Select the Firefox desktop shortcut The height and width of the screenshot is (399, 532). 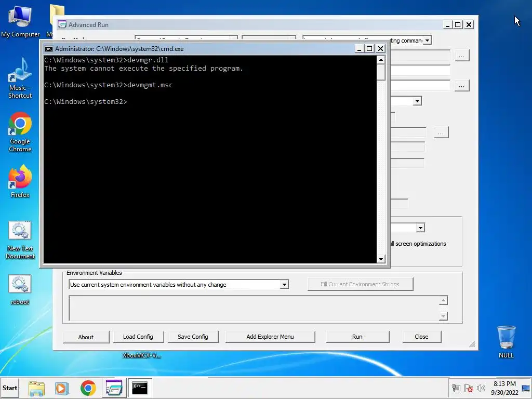click(x=20, y=181)
